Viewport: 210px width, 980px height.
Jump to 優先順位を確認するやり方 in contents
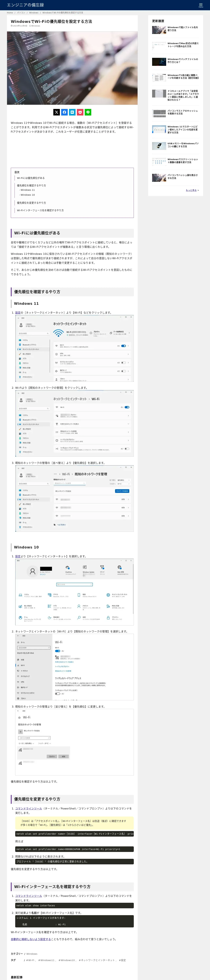coord(31,186)
